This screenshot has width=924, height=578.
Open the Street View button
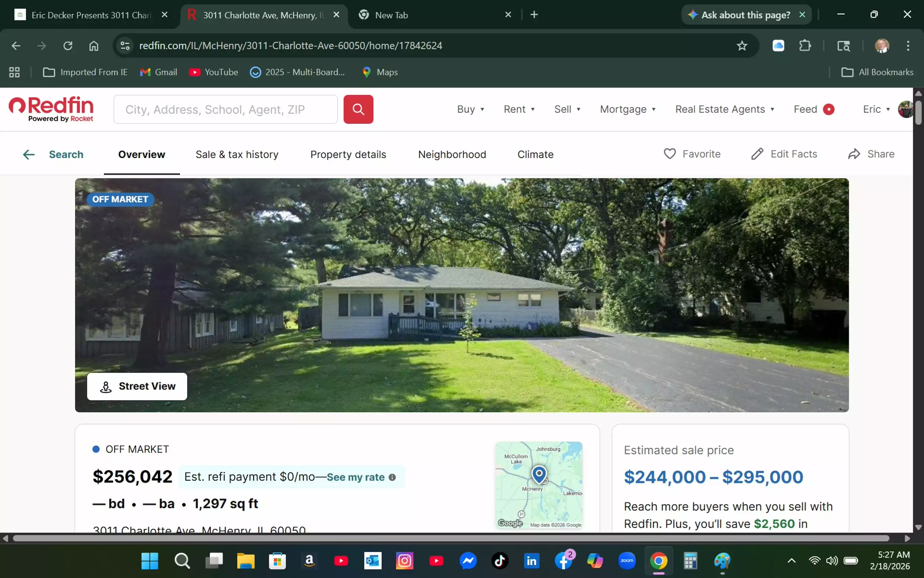[x=137, y=386]
